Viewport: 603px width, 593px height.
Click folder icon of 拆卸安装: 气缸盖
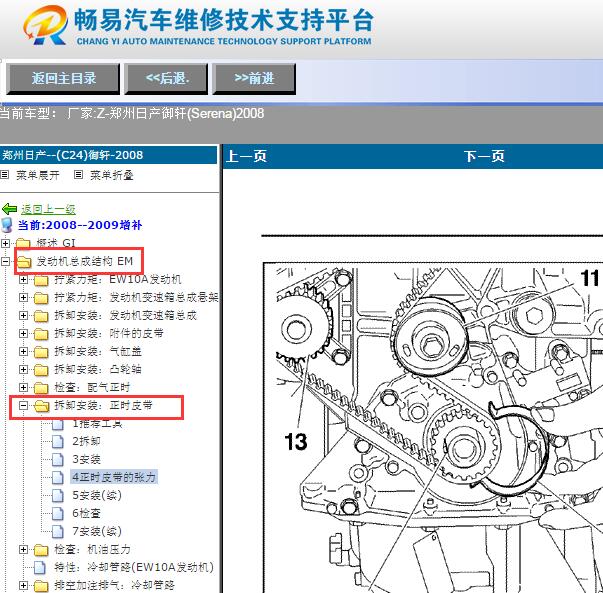(41, 352)
